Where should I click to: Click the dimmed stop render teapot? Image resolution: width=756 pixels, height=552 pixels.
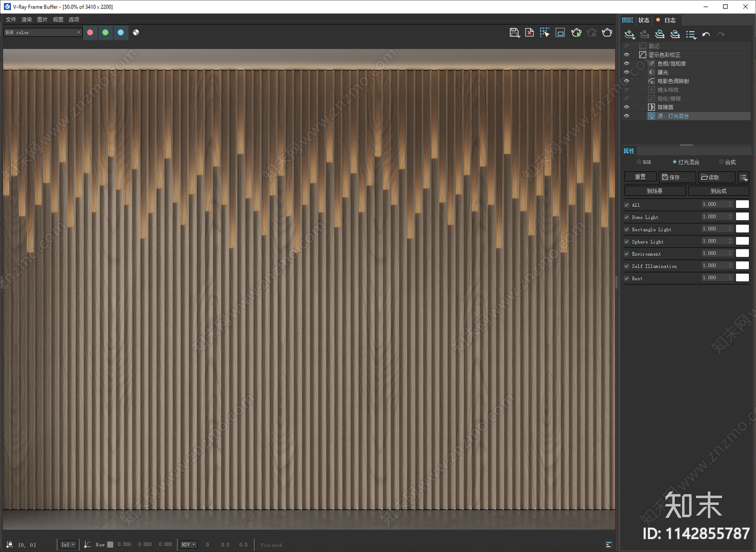(x=592, y=33)
